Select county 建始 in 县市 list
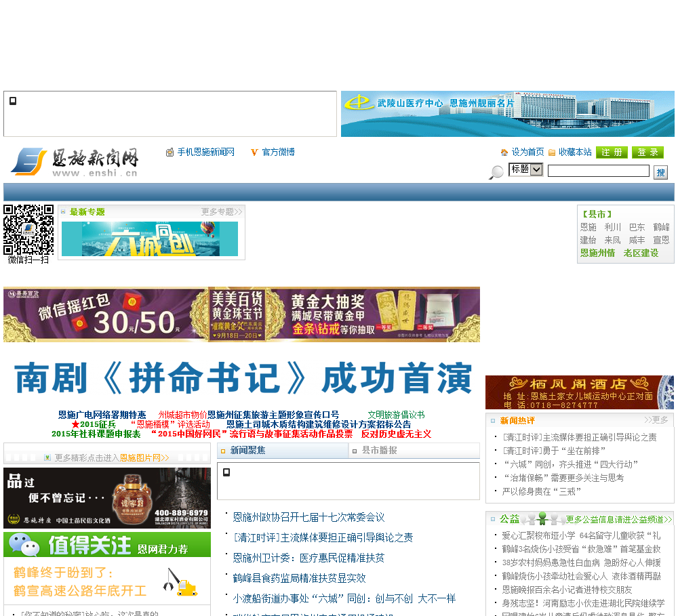This screenshot has width=678, height=616. point(588,241)
